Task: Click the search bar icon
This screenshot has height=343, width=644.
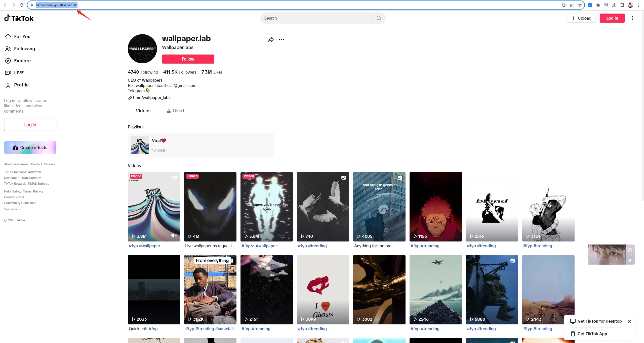Action: (x=378, y=18)
